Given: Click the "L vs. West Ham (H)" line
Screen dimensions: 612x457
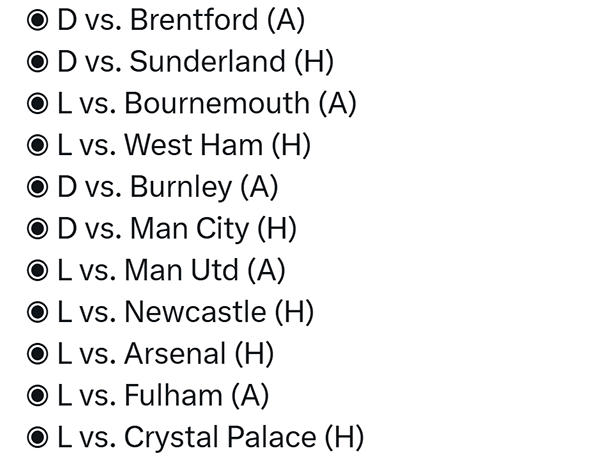Looking at the screenshot, I should (x=184, y=145).
